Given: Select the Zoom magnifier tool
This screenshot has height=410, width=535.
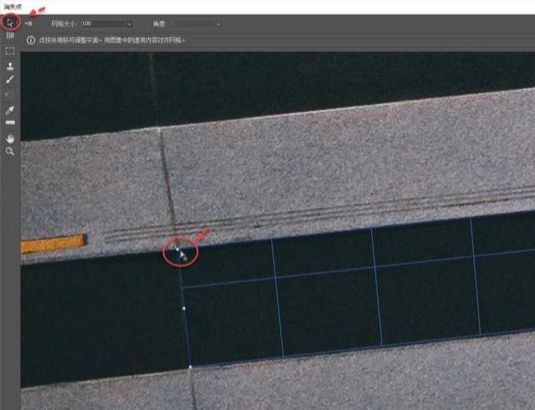Looking at the screenshot, I should pos(10,151).
